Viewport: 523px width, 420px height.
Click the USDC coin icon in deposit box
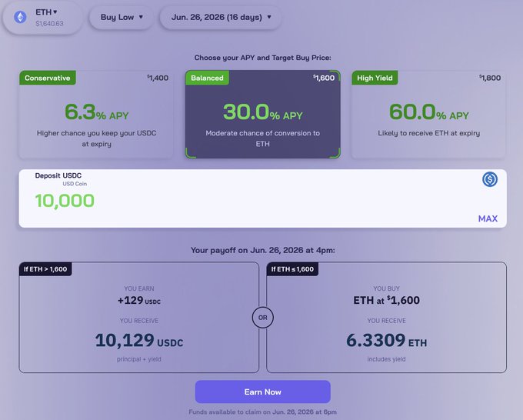point(490,179)
